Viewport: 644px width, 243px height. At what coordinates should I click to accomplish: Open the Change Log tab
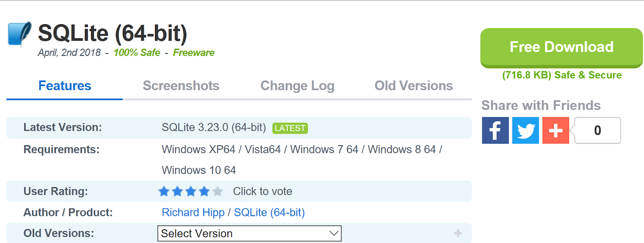(297, 86)
